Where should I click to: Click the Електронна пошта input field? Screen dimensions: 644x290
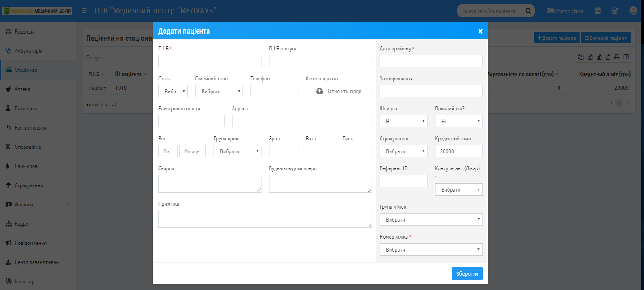pyautogui.click(x=191, y=121)
